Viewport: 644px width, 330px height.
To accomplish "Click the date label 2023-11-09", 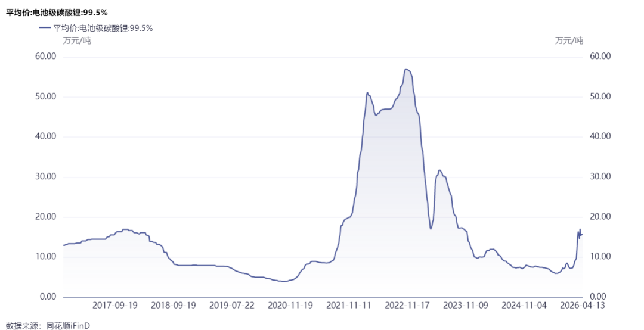I will pyautogui.click(x=465, y=306).
